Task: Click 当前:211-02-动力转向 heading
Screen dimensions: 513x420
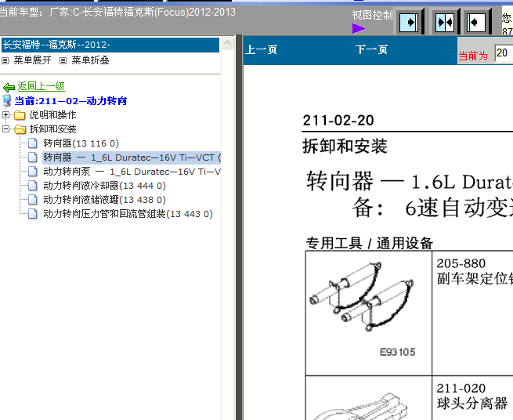Action: pos(70,101)
